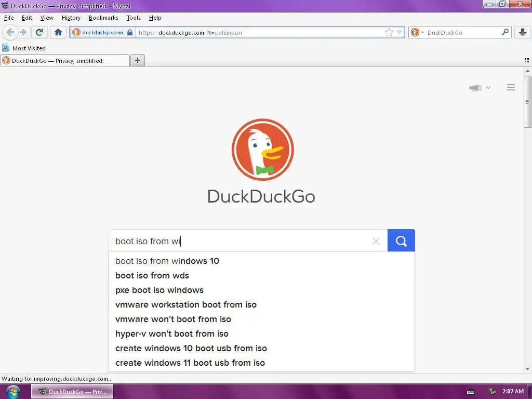Select suggestion "pxe boot iso windows"
This screenshot has height=399, width=532.
(x=262, y=290)
